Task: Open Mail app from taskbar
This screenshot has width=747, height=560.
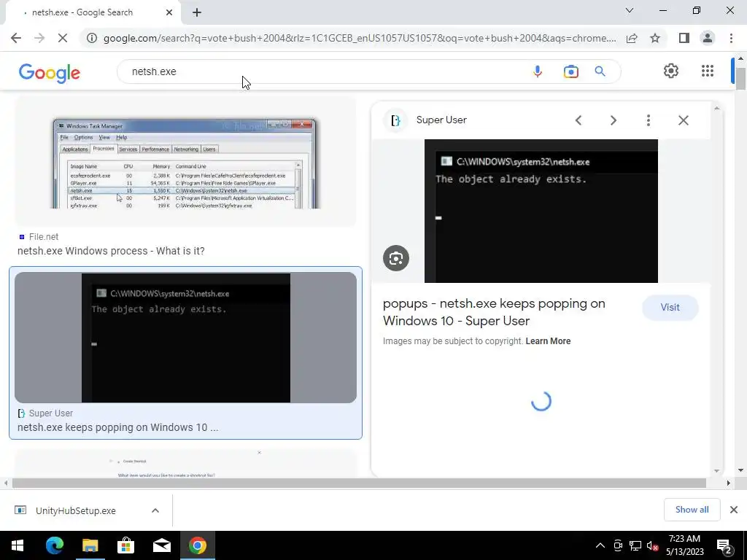Action: pyautogui.click(x=161, y=545)
